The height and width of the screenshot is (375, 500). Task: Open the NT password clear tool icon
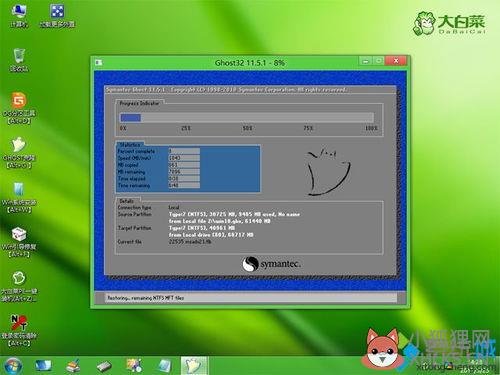(19, 331)
